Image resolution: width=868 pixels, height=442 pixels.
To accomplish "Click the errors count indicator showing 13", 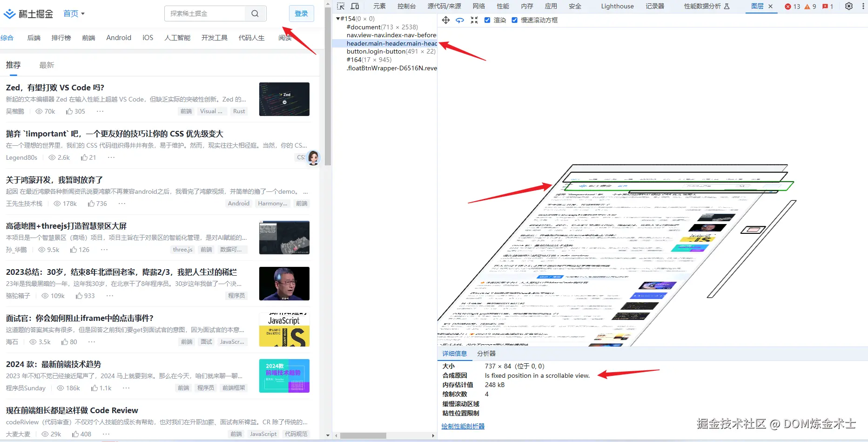I will pyautogui.click(x=793, y=7).
